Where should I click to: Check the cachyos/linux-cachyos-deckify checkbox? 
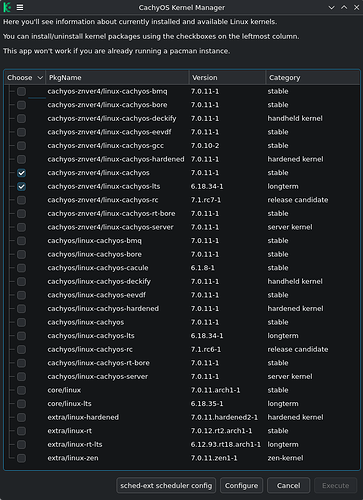point(21,281)
